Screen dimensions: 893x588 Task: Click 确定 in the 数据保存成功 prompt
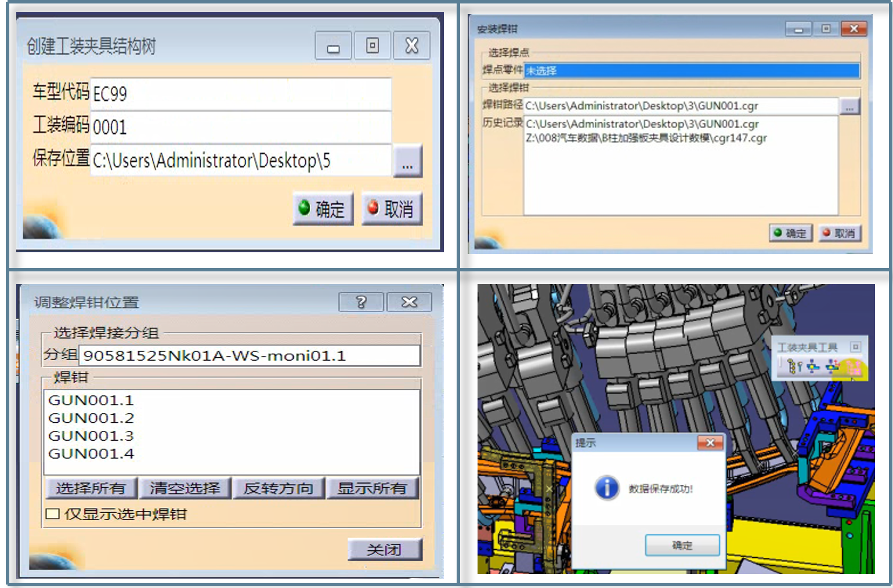(x=682, y=545)
